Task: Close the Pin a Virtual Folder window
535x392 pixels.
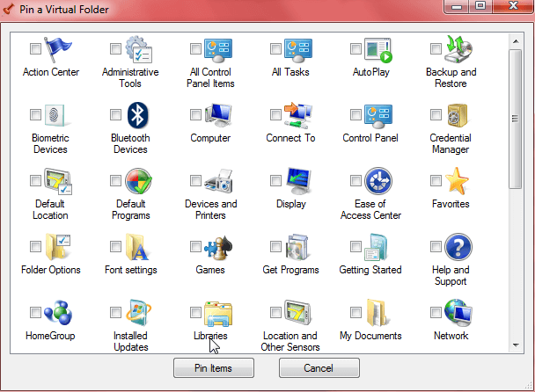Action: point(513,5)
